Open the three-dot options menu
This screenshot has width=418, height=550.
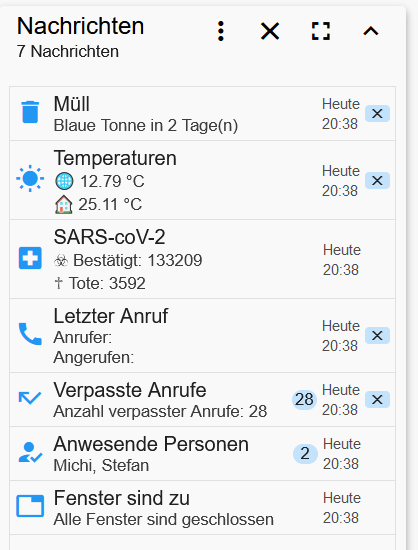221,31
